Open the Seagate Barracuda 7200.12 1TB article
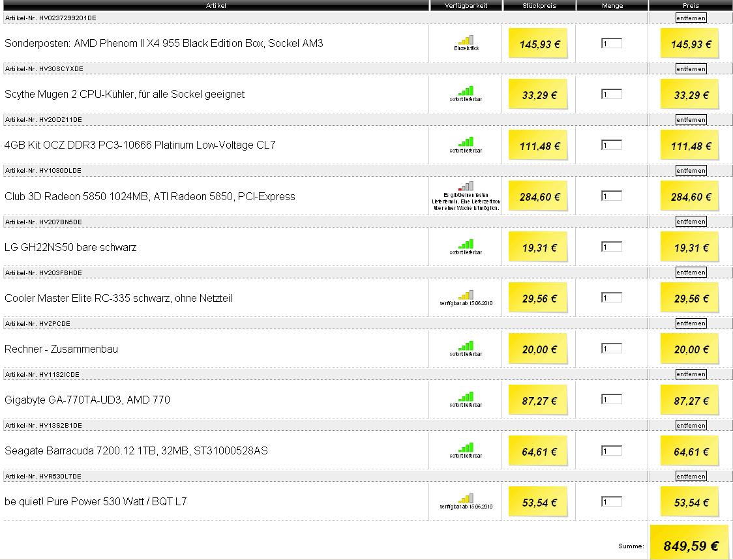This screenshot has width=733, height=560. pos(136,451)
